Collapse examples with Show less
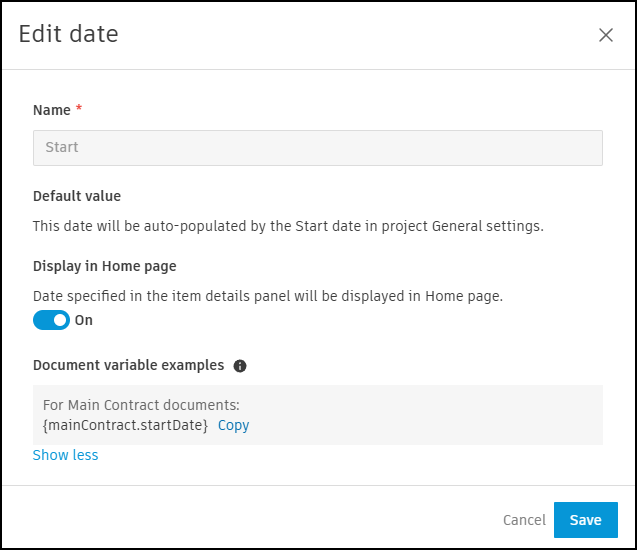Screen dimensions: 637x550 click(x=65, y=455)
